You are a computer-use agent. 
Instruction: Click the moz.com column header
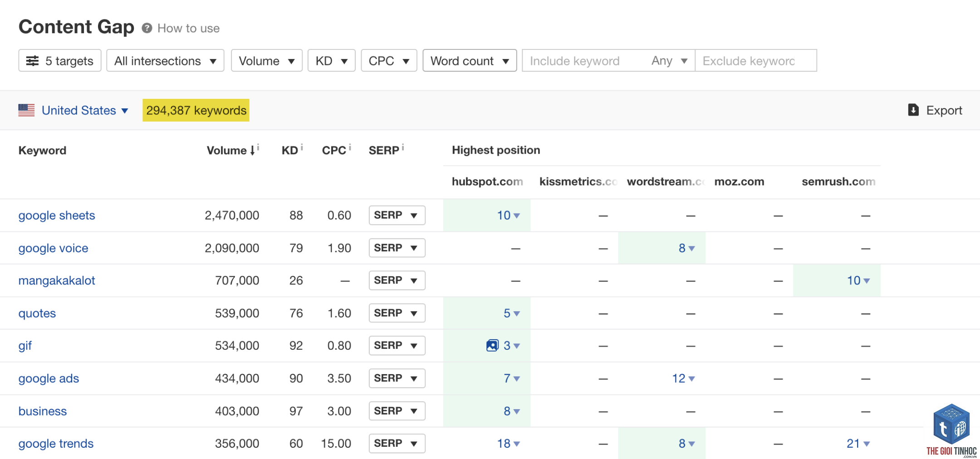coord(739,181)
